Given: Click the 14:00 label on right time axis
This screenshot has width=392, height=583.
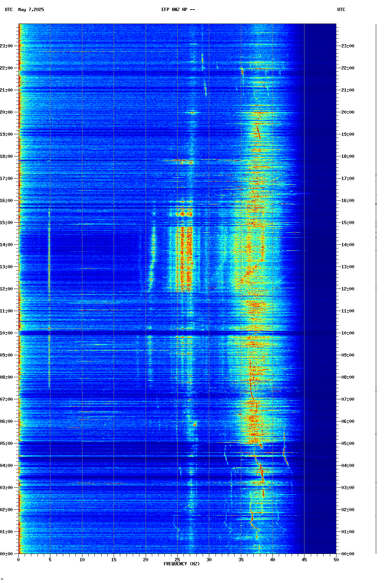Looking at the screenshot, I should [348, 245].
